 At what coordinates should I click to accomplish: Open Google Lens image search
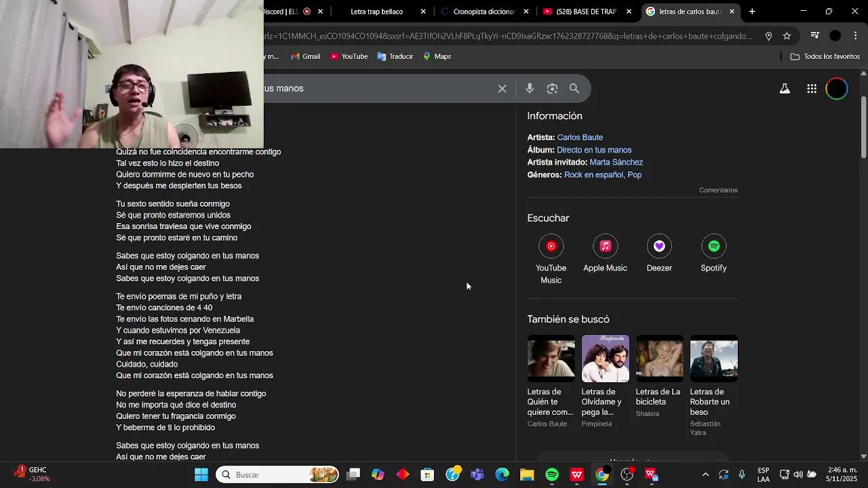[x=552, y=89]
